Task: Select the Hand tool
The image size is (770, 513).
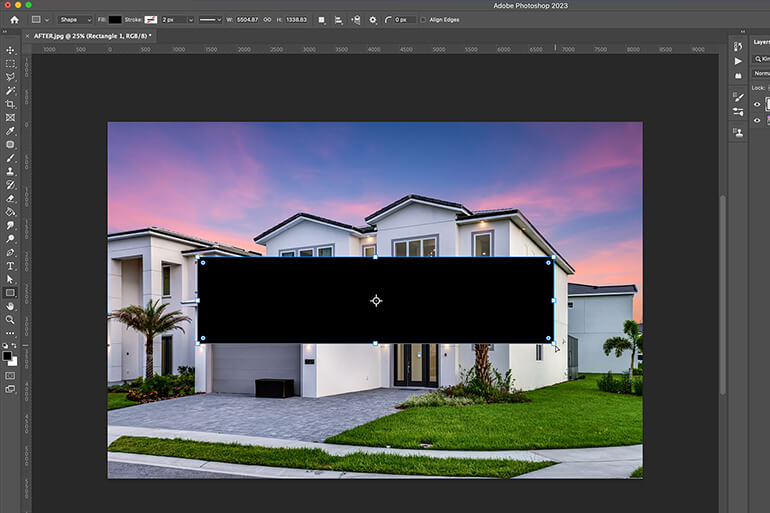Action: coord(10,306)
